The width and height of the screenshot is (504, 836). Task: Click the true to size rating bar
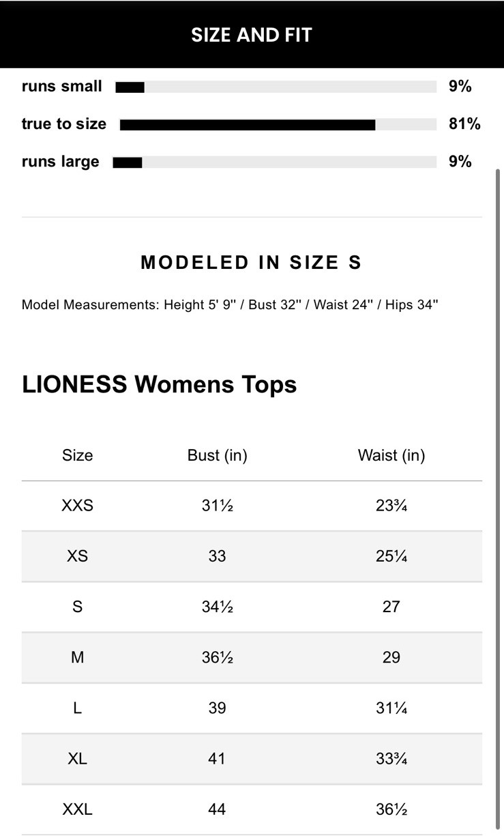click(278, 124)
